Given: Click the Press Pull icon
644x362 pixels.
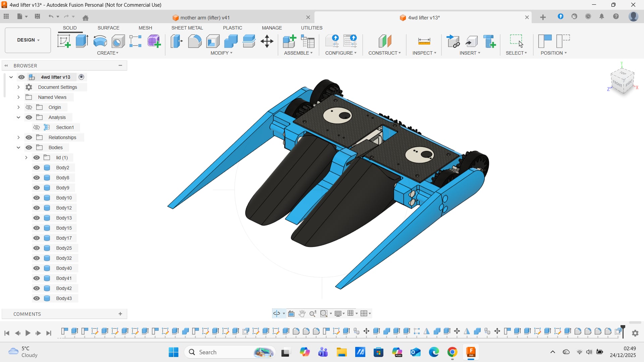Looking at the screenshot, I should coord(177,41).
